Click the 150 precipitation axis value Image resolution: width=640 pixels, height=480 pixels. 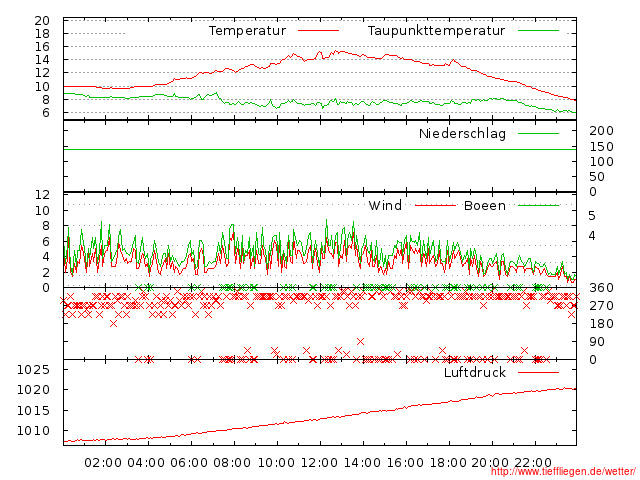pos(601,147)
